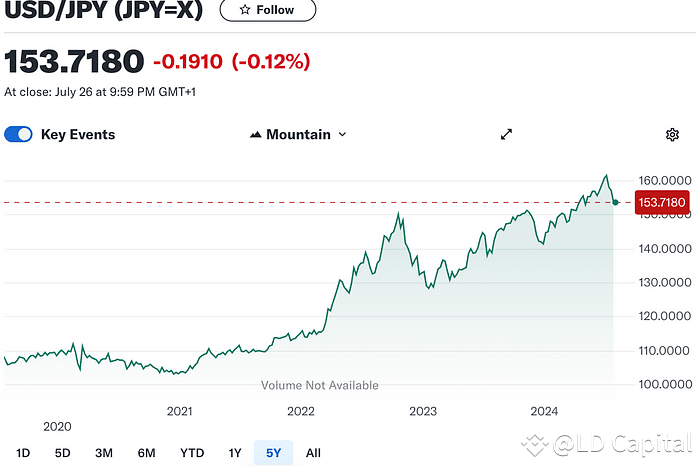Open chart settings gear icon

(672, 135)
